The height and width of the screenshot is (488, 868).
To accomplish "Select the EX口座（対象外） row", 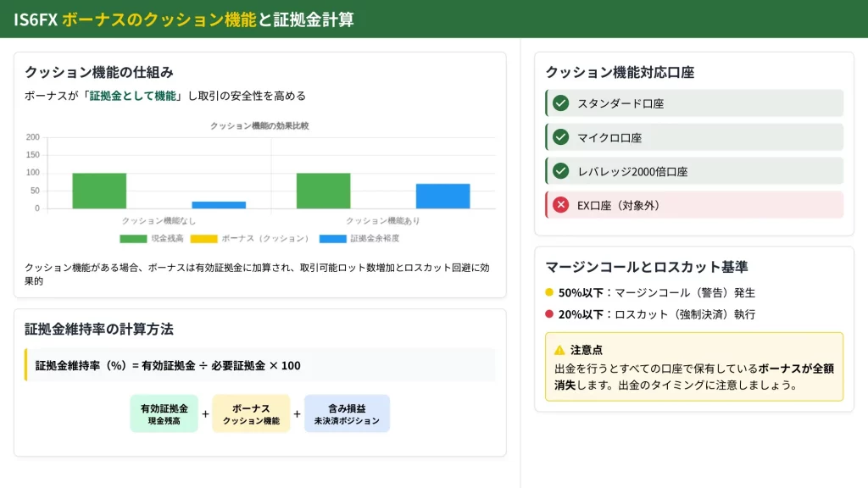I will [694, 205].
